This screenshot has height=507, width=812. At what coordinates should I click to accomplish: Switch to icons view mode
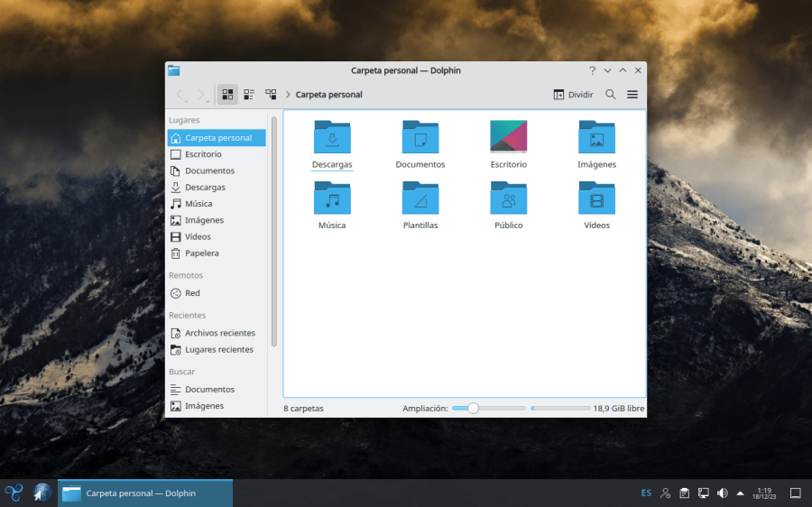[x=227, y=95]
